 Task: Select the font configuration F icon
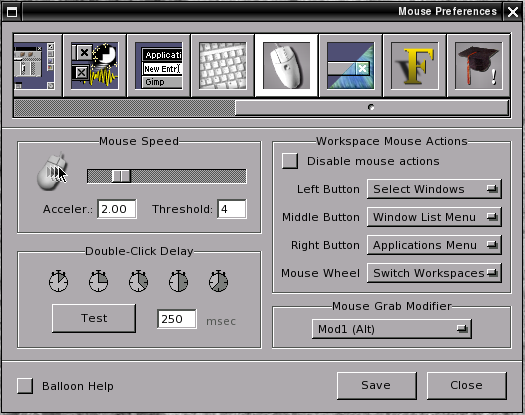pyautogui.click(x=415, y=66)
